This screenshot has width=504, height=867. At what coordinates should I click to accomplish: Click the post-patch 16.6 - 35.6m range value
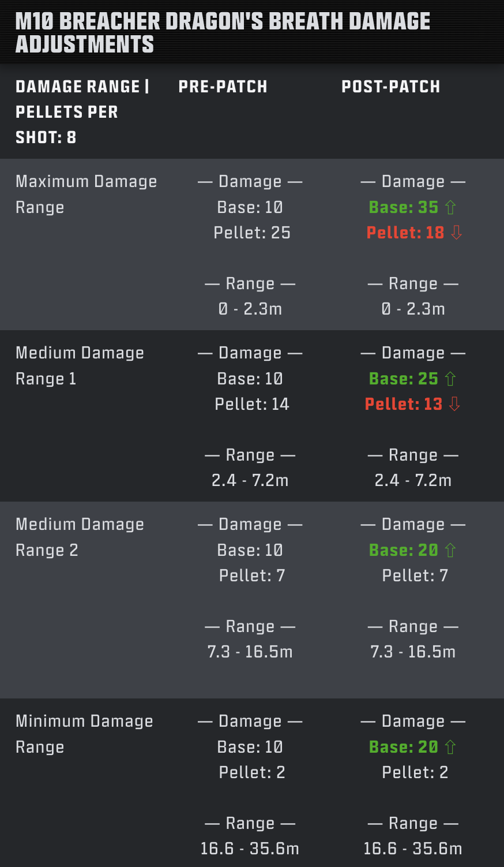(x=413, y=849)
